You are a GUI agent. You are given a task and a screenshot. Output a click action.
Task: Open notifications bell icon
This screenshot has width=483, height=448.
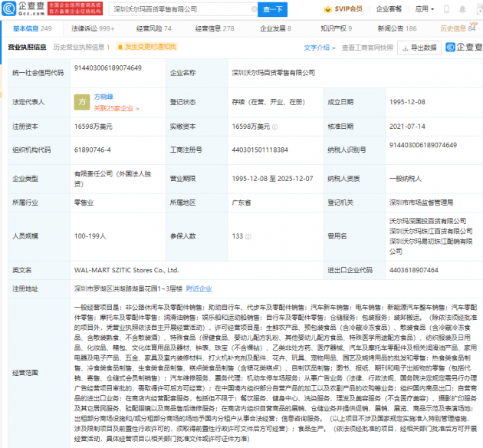pos(462,9)
